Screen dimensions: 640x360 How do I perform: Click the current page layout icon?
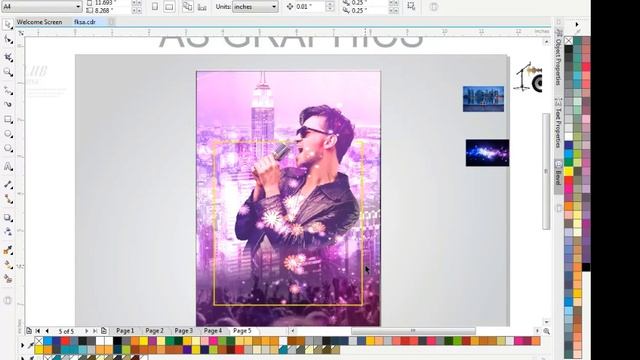(x=202, y=7)
